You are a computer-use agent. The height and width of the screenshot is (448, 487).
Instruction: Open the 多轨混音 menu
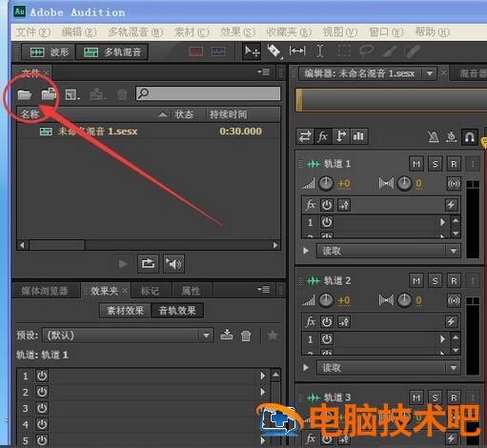[135, 32]
